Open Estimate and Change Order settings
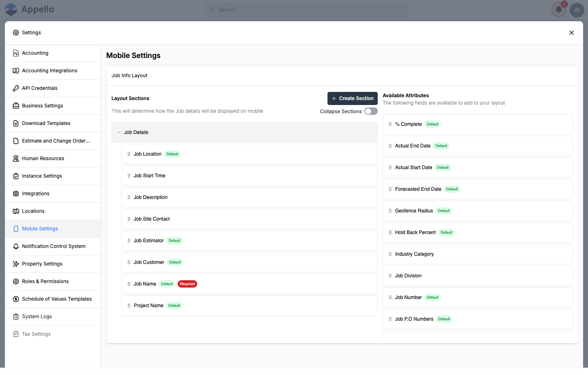Image resolution: width=588 pixels, height=375 pixels. pyautogui.click(x=53, y=141)
